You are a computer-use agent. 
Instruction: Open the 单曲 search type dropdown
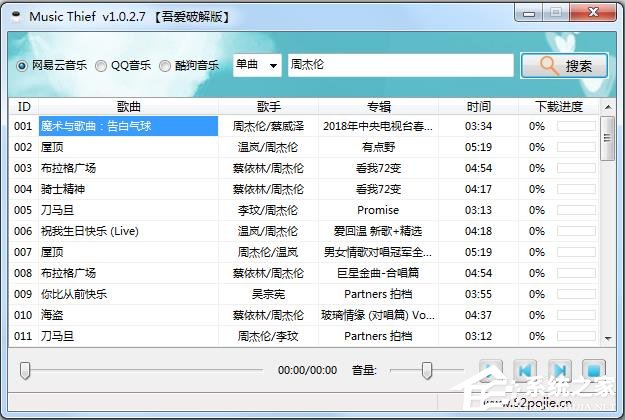pyautogui.click(x=257, y=65)
